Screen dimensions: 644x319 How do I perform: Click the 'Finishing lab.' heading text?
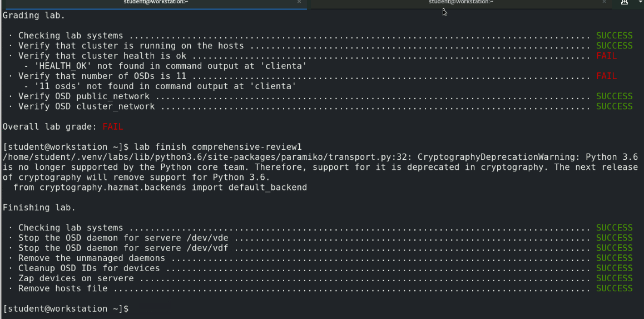tap(39, 208)
